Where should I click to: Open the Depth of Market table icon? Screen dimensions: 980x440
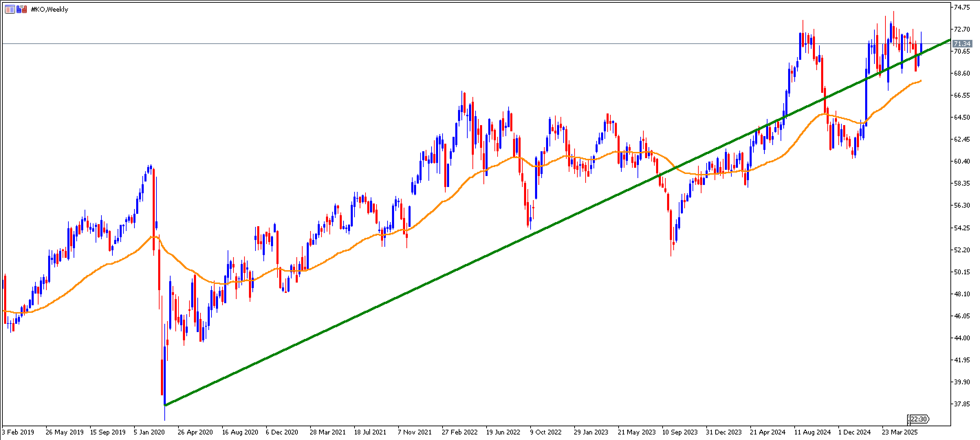pos(10,10)
